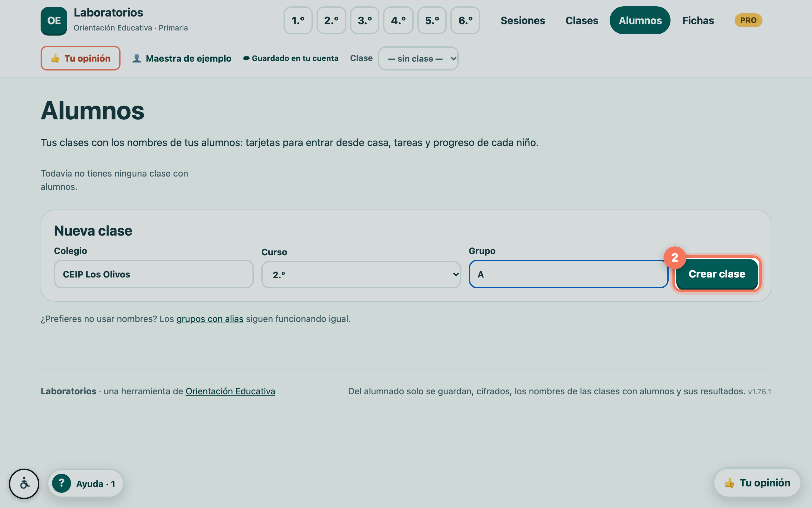Viewport: 812px width, 508px height.
Task: Click the floating Tu opinión button at bottom
Action: 757,483
